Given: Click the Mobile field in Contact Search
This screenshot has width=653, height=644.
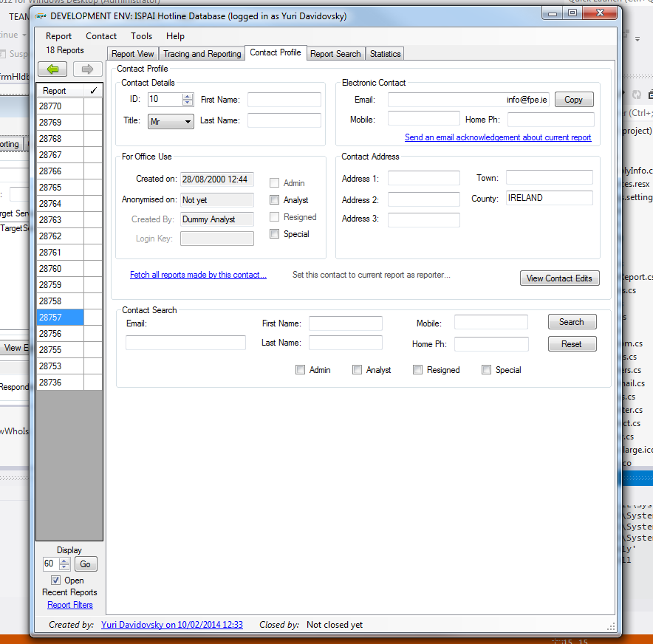Looking at the screenshot, I should (x=491, y=322).
